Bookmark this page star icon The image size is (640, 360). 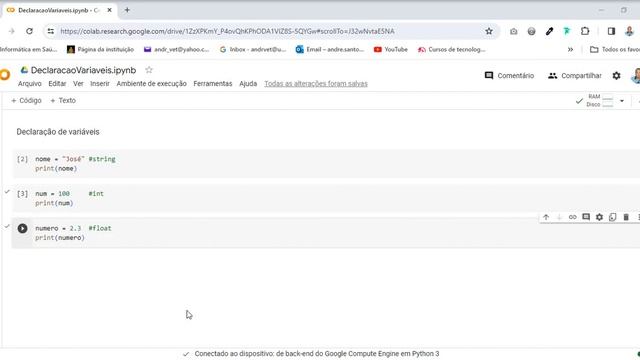[489, 31]
